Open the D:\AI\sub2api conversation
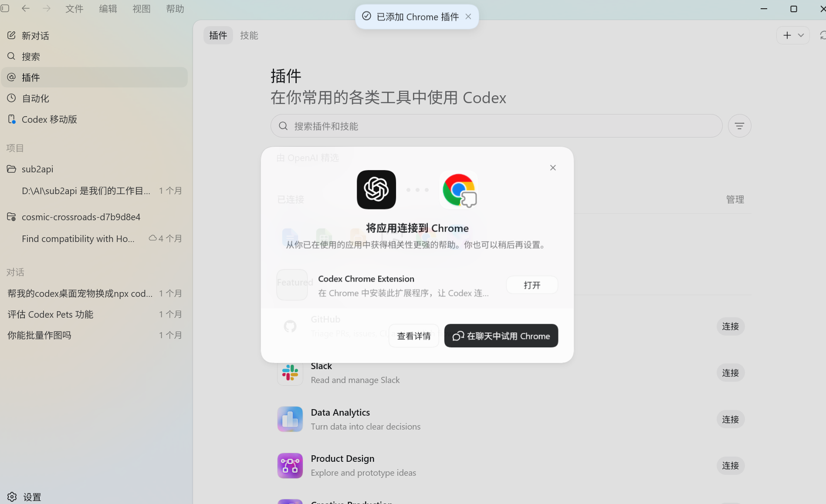 [x=94, y=191]
